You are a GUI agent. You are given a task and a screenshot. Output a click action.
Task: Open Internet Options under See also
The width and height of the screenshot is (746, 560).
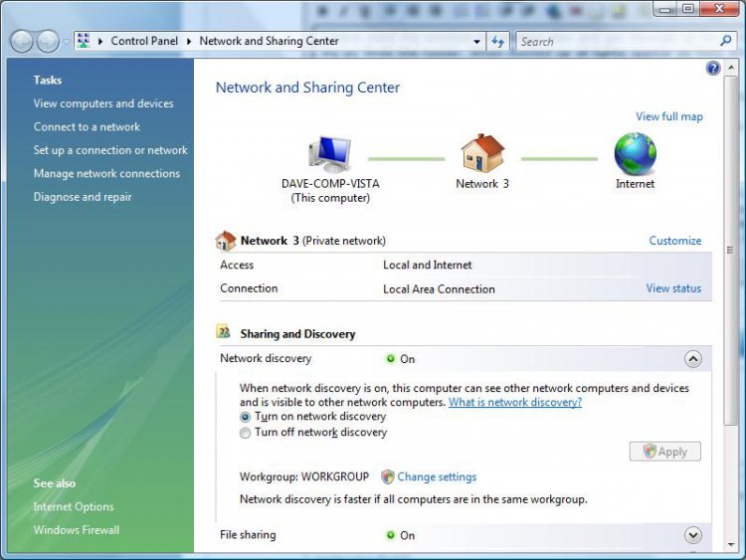pyautogui.click(x=74, y=506)
